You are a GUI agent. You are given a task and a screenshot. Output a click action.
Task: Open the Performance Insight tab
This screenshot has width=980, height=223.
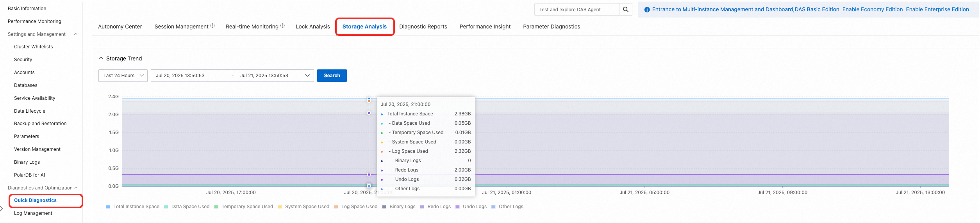pyautogui.click(x=485, y=27)
